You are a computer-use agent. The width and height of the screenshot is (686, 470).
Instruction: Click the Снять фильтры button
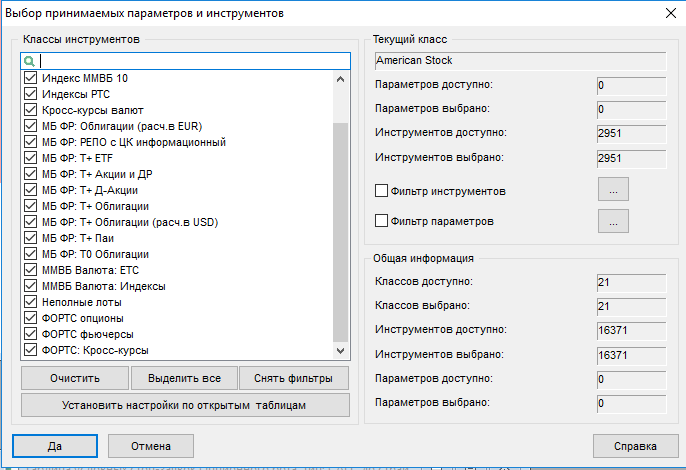coord(294,378)
